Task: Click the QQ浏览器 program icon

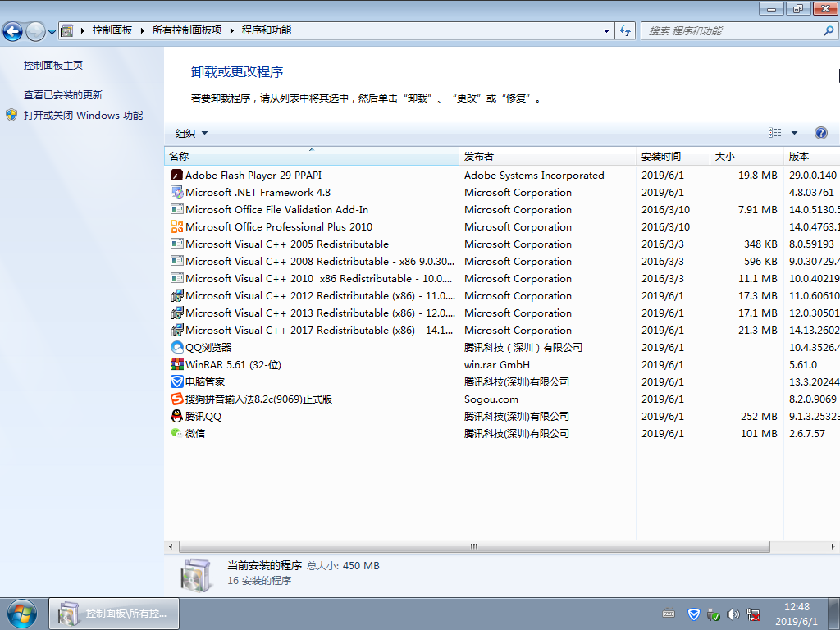Action: [177, 347]
